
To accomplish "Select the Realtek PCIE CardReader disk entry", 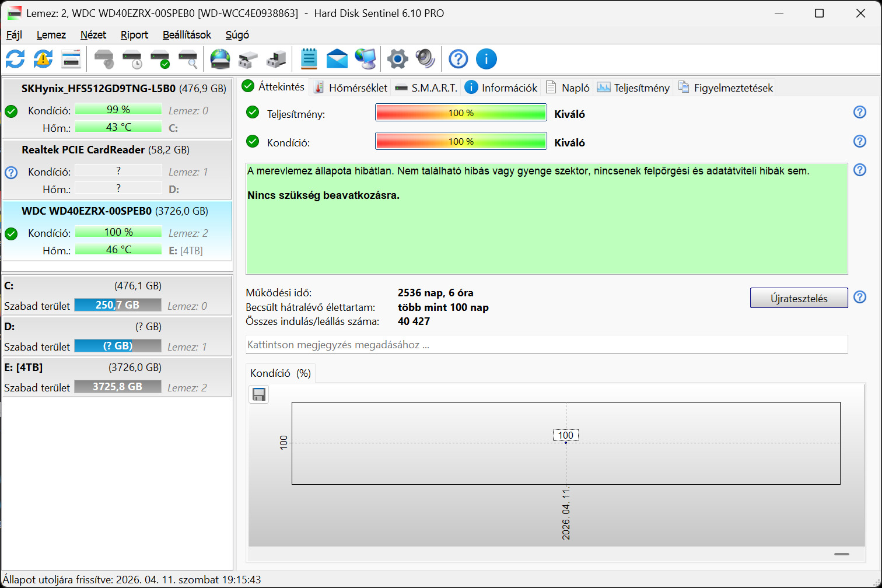I will 117,170.
